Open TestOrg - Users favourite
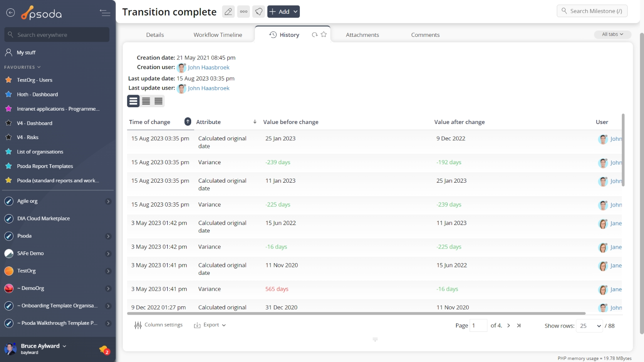The width and height of the screenshot is (644, 362). [34, 80]
